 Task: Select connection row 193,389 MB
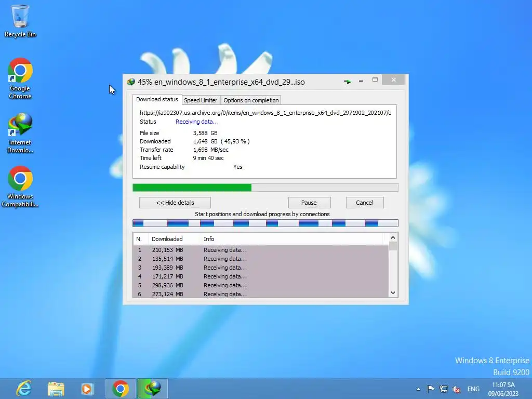[x=261, y=268]
